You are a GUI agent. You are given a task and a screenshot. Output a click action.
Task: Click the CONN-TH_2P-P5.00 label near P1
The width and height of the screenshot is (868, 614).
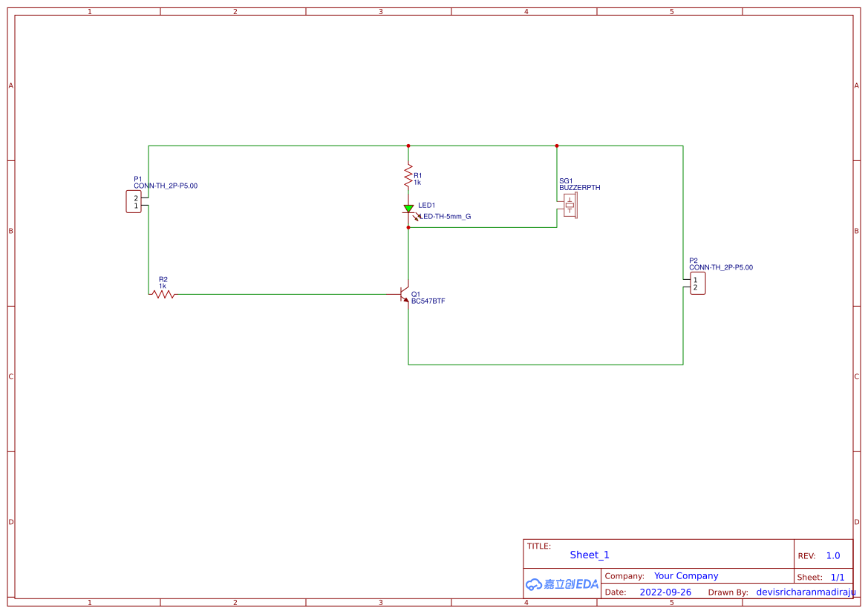pos(165,185)
